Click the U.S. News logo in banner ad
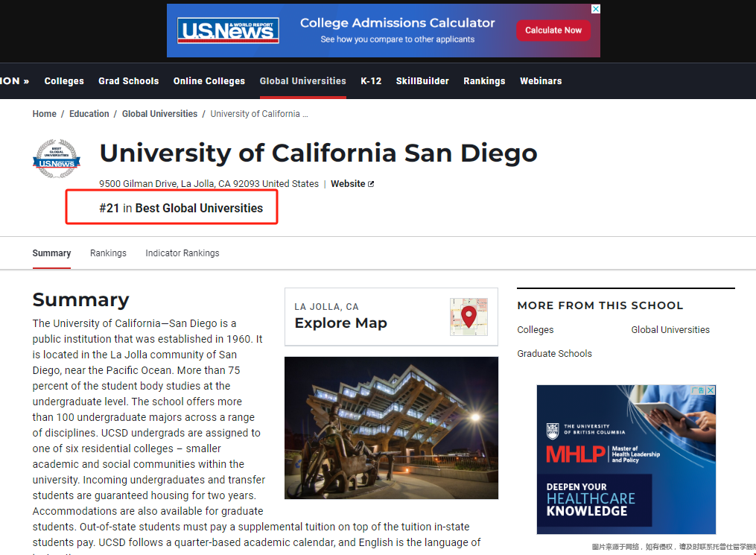This screenshot has width=756, height=555. click(228, 31)
